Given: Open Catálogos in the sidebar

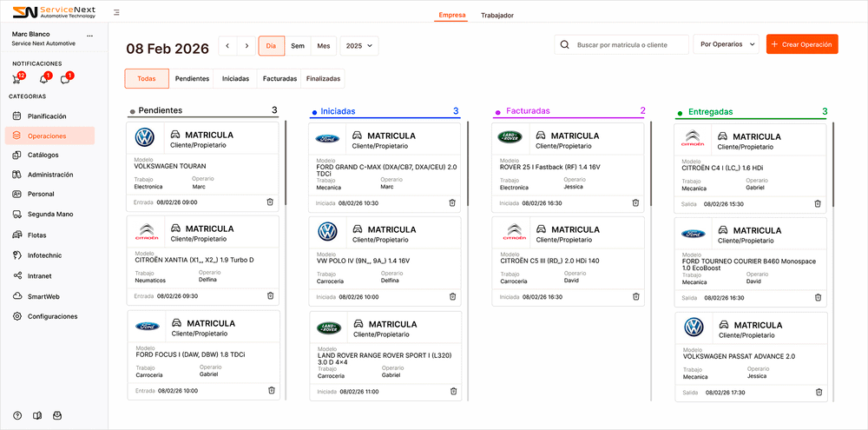Looking at the screenshot, I should (43, 155).
